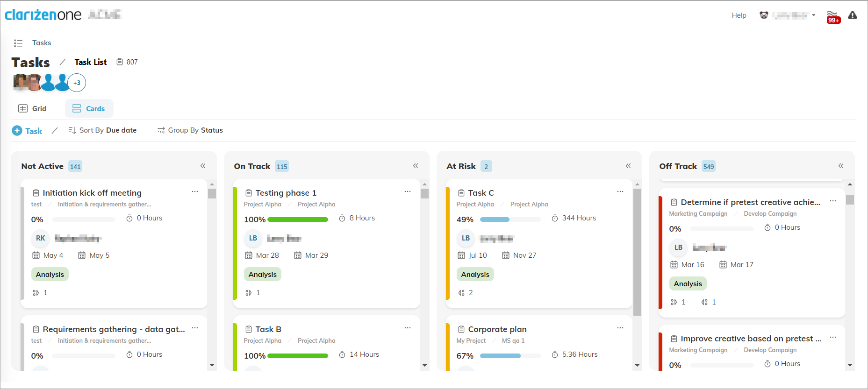The width and height of the screenshot is (868, 389).
Task: Click the At Risk column scrollbar thumb
Action: point(637,252)
